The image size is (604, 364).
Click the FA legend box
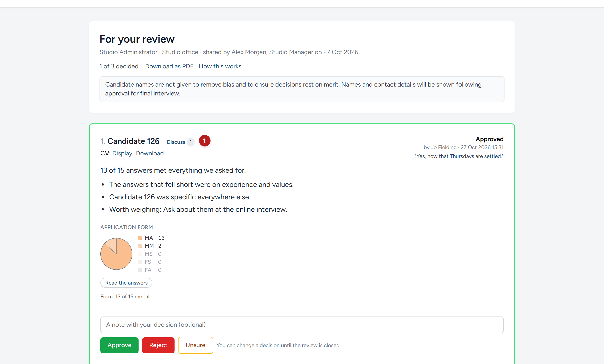tap(140, 270)
